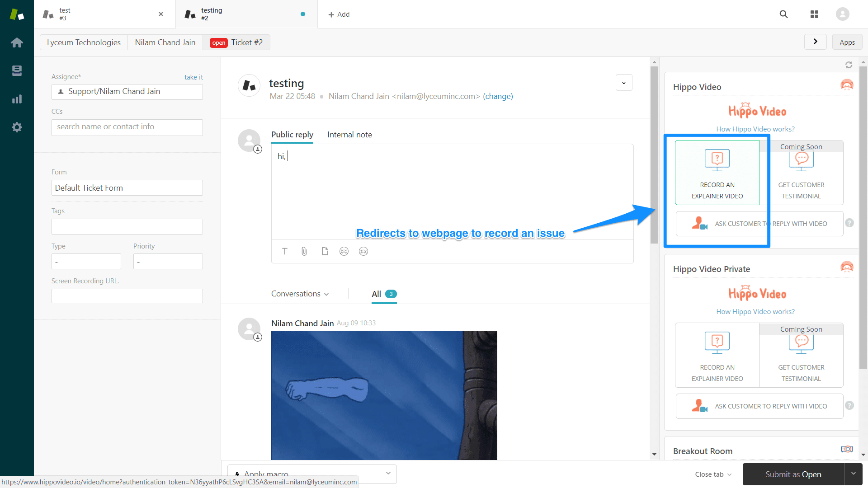Switch to the Internal note tab
Image resolution: width=868 pixels, height=488 pixels.
[349, 135]
